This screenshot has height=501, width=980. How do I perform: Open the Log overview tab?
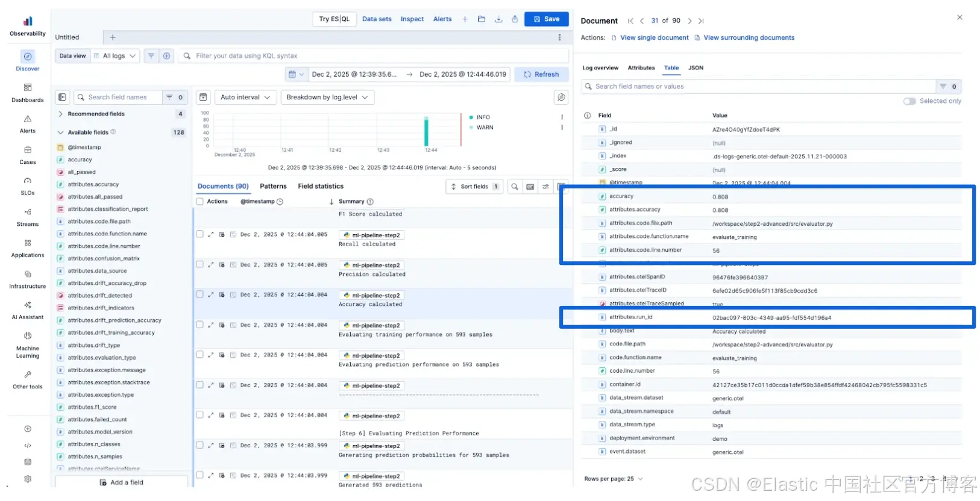pos(600,68)
